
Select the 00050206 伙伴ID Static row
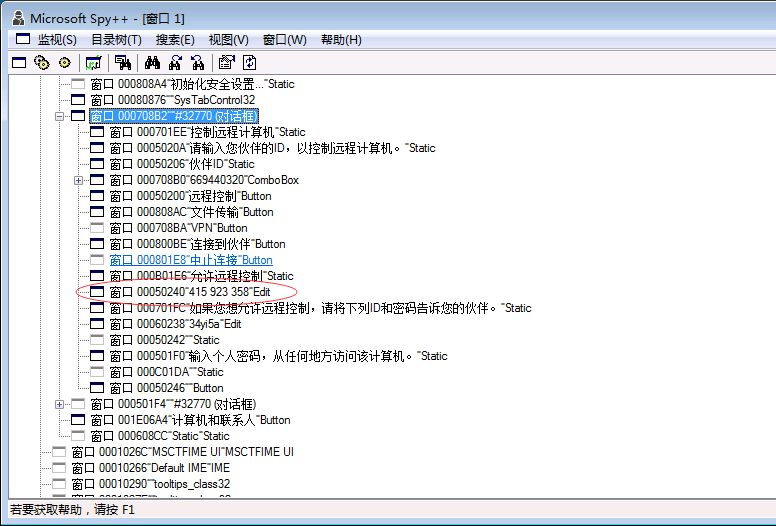click(x=182, y=164)
